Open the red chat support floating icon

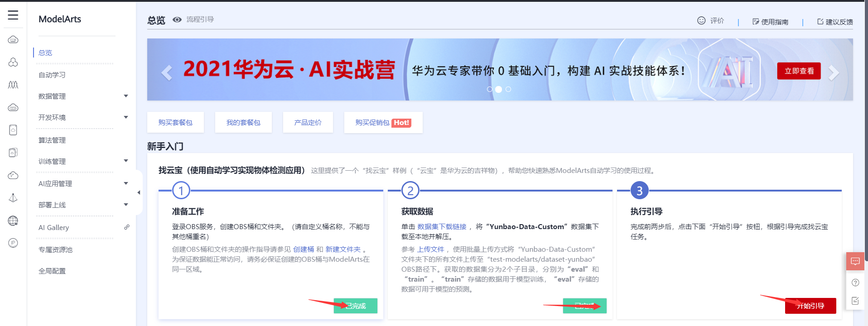pyautogui.click(x=855, y=261)
